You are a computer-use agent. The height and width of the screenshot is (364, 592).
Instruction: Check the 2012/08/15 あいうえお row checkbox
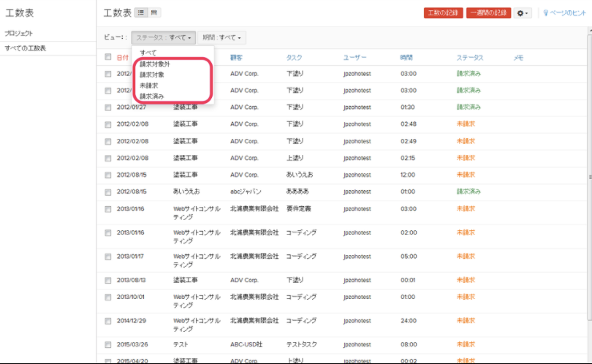[x=108, y=192]
